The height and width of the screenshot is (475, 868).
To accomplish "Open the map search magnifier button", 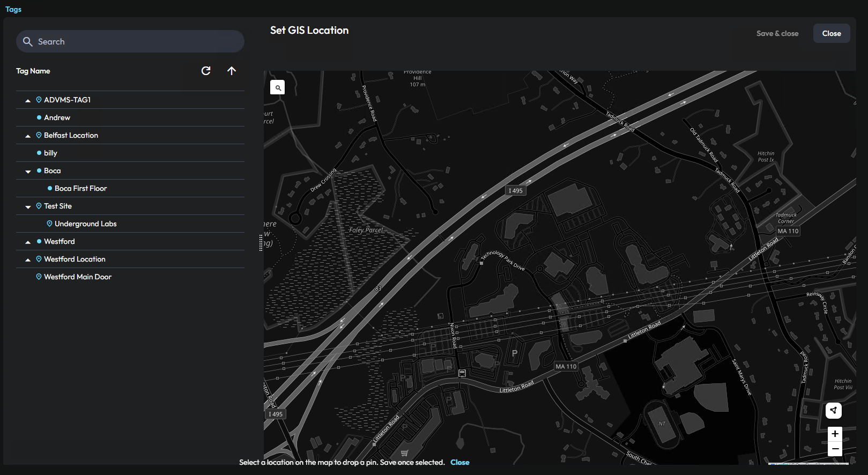I will [278, 87].
